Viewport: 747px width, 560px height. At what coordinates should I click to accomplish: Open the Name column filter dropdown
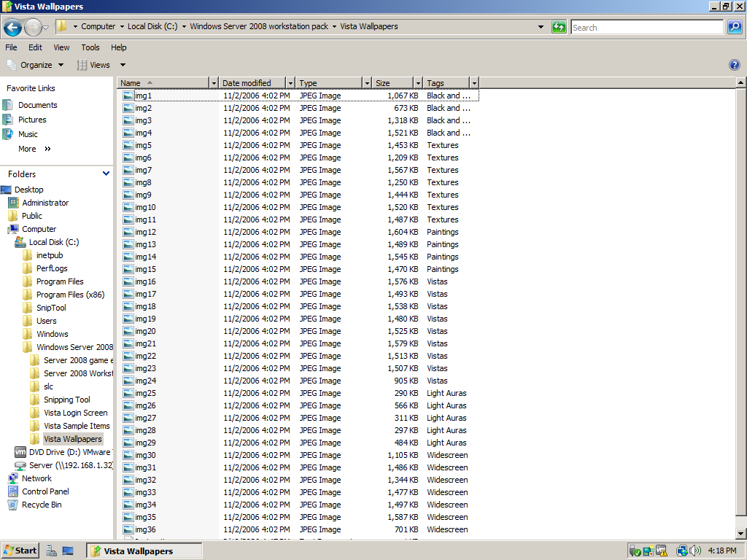click(213, 83)
